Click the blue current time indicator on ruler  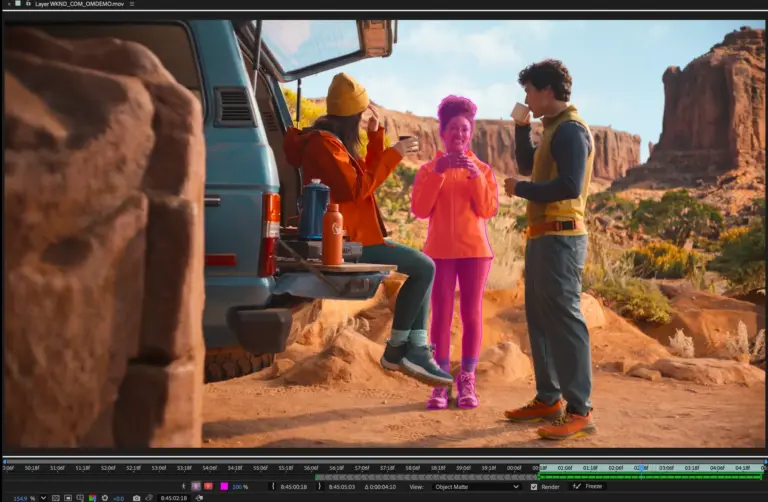[x=641, y=468]
